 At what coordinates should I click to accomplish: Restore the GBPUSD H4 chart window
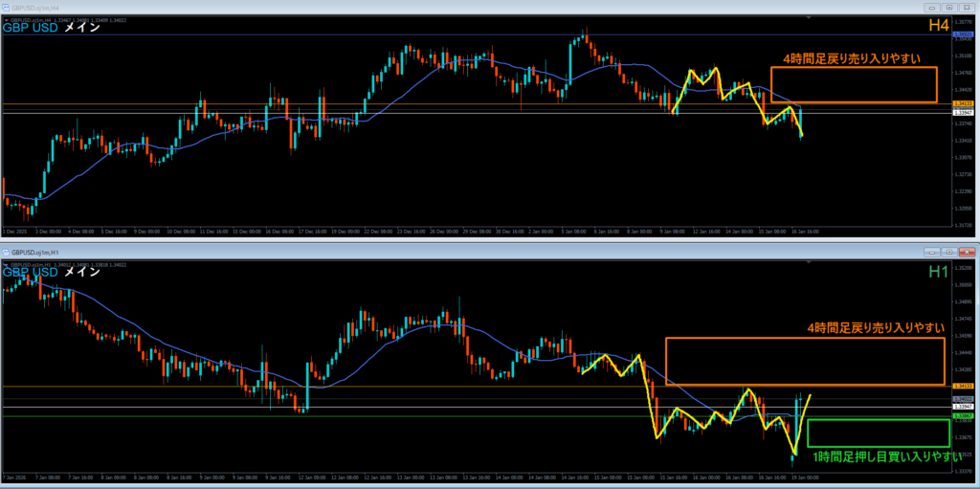tap(949, 7)
